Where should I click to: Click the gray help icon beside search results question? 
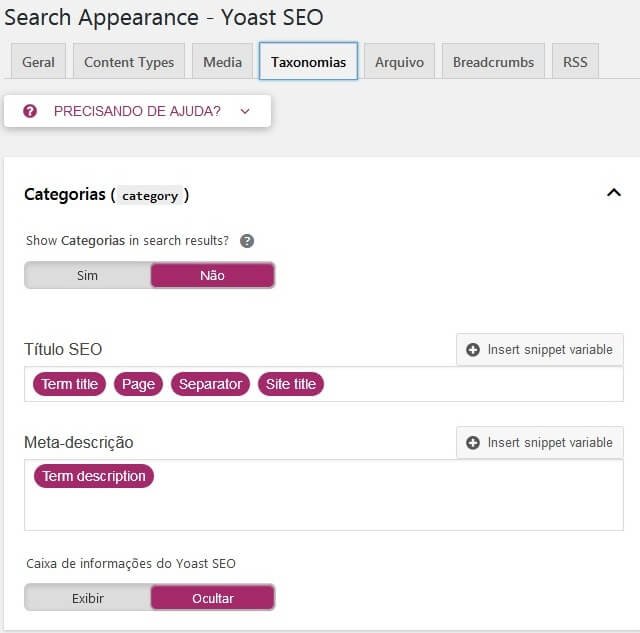point(247,241)
